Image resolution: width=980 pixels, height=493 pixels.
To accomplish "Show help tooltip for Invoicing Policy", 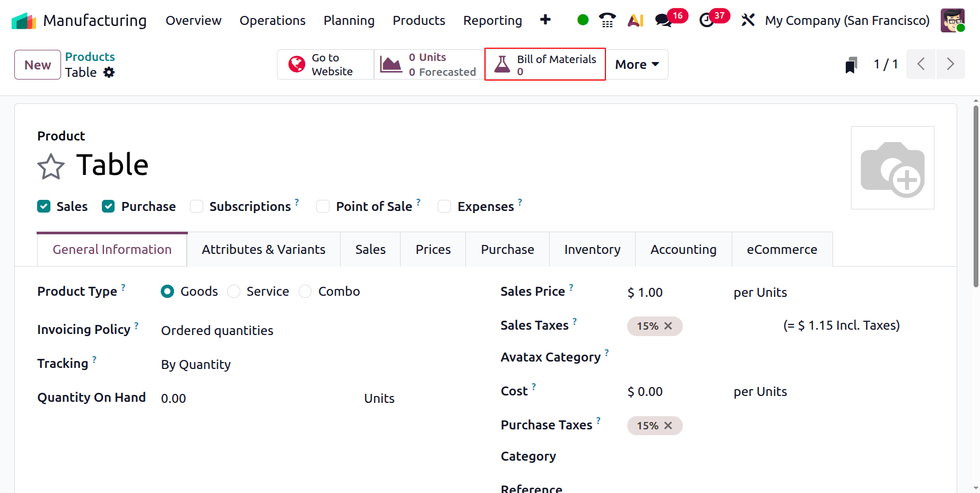I will 136,325.
